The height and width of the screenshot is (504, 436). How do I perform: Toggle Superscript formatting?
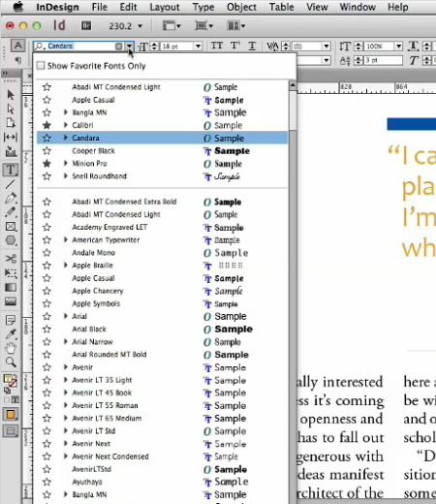[234, 46]
